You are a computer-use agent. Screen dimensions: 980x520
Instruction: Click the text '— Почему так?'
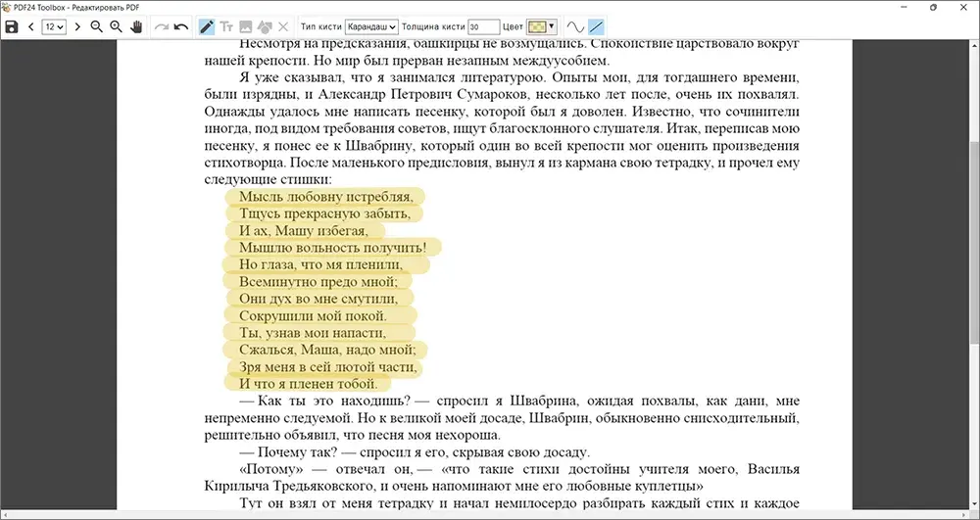pyautogui.click(x=289, y=452)
